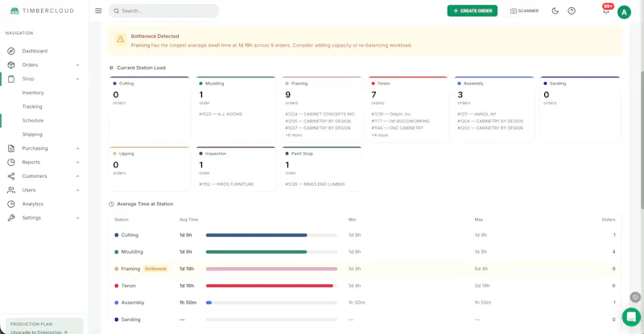The height and width of the screenshot is (334, 644).
Task: Expand the Users navigation chevron
Action: coord(77,190)
